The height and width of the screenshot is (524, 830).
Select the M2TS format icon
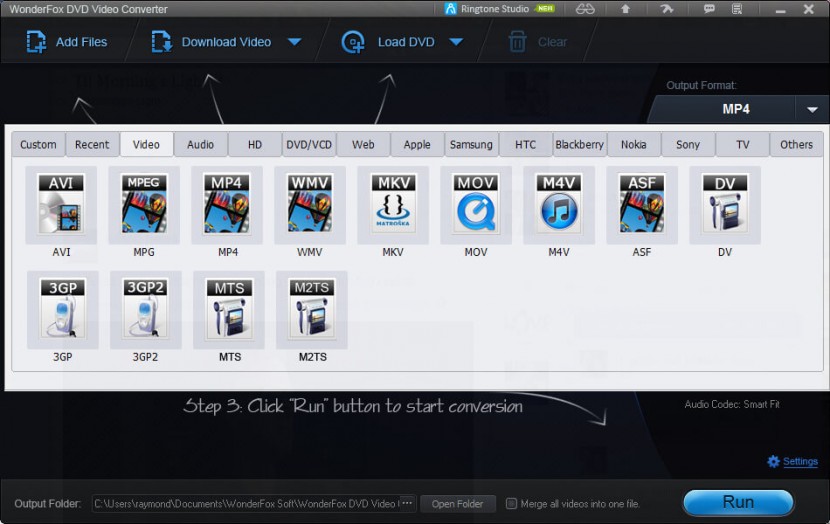312,310
